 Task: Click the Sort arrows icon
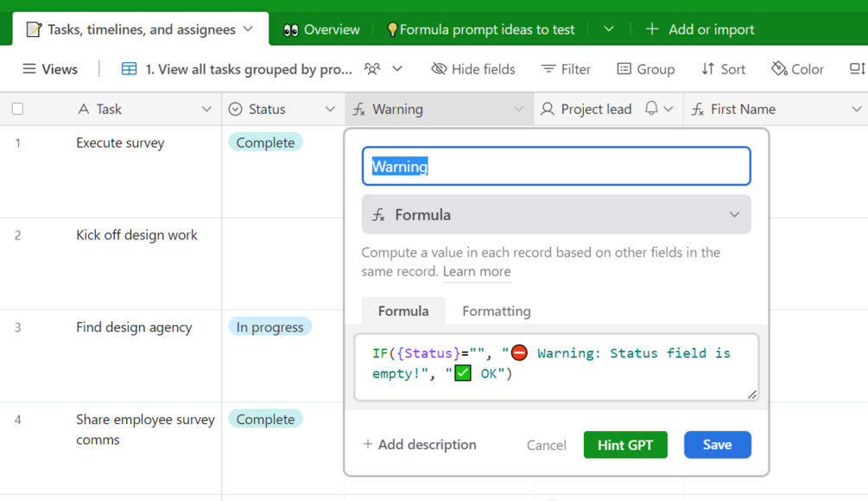pyautogui.click(x=708, y=69)
